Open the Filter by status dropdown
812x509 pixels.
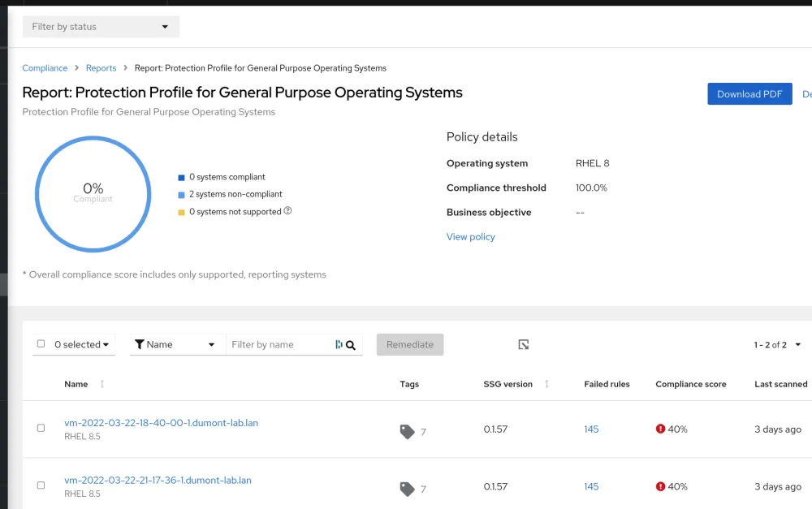click(x=101, y=26)
